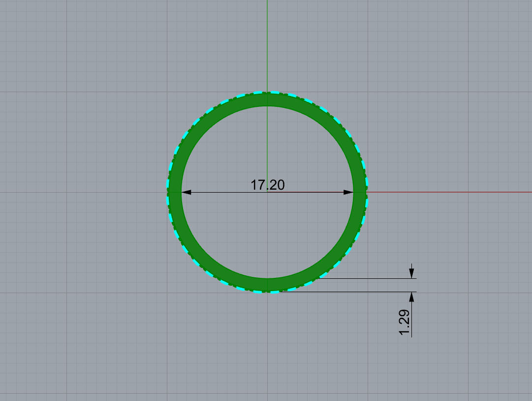Click the right arrowhead of the 17.20 dimension
532x401 pixels.
348,192
